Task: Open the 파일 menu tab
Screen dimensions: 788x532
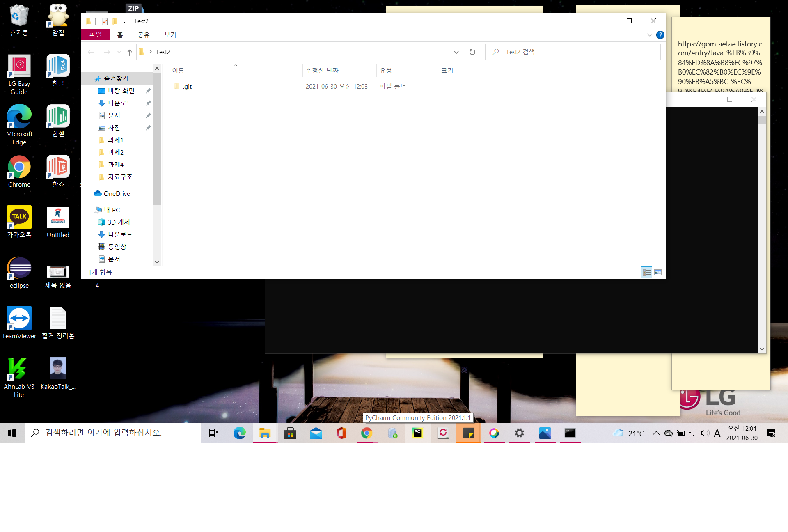Action: click(x=96, y=35)
